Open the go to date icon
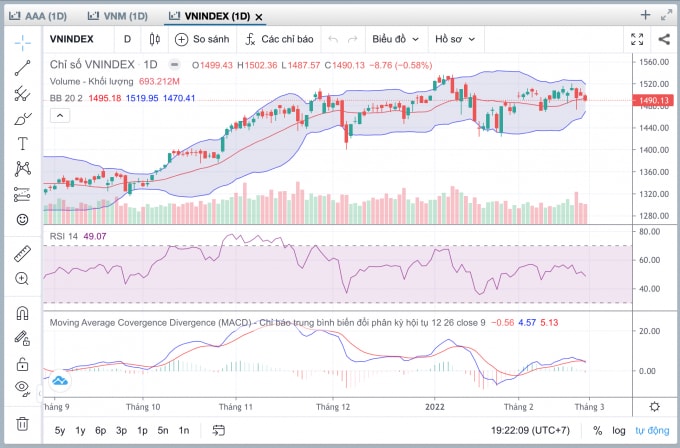 [219, 430]
